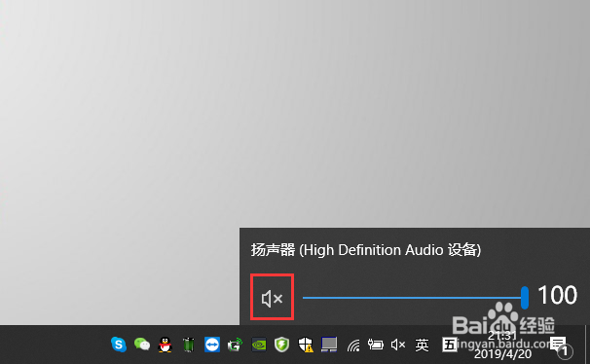Open Skype from system tray

click(x=119, y=345)
